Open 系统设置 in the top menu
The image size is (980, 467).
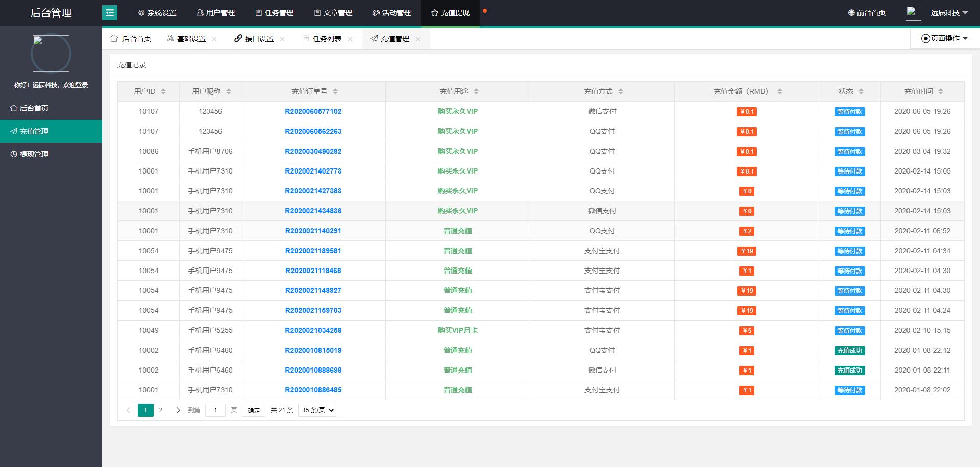(x=157, y=13)
